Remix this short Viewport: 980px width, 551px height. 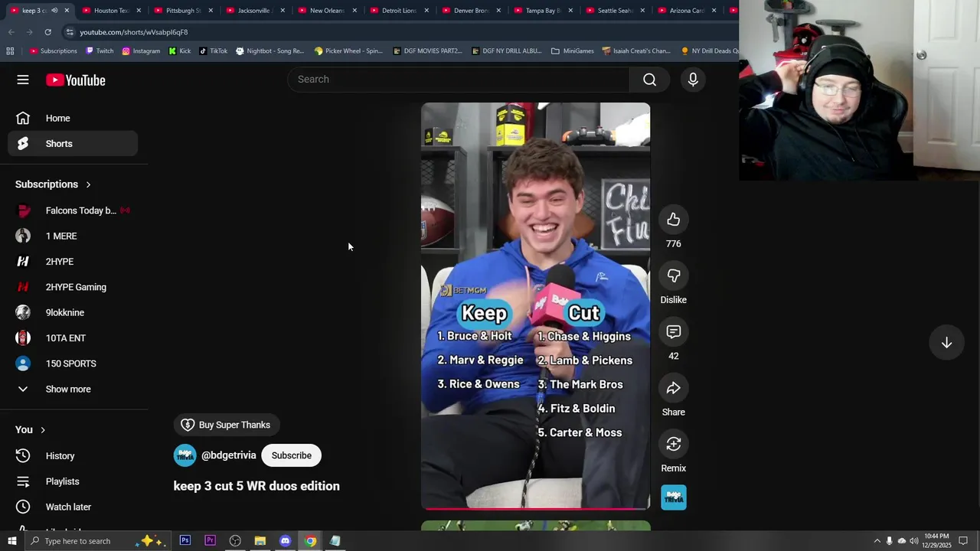pos(673,445)
